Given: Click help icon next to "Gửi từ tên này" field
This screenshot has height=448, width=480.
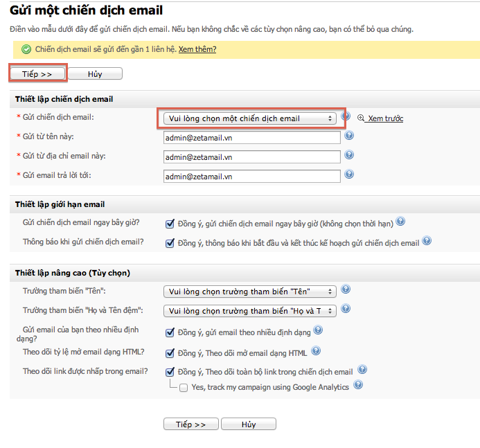Looking at the screenshot, I should click(x=349, y=135).
